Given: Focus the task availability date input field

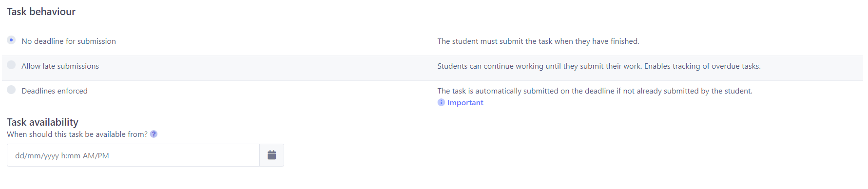Looking at the screenshot, I should point(133,155).
